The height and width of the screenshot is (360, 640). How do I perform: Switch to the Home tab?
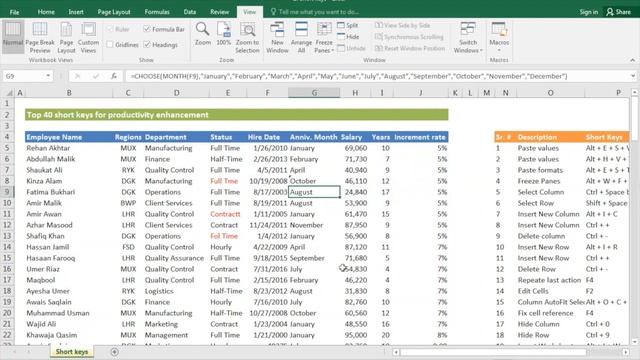[46, 12]
